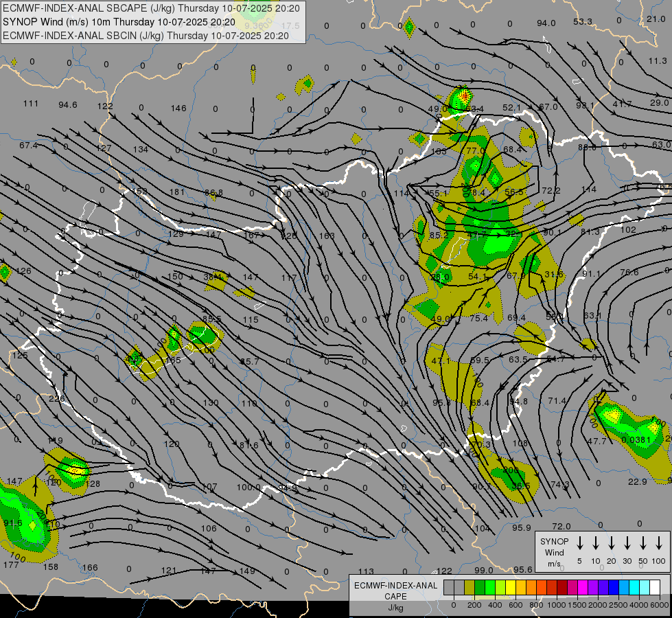
Task: Click the wind arrow above the 50 m/s label
Action: 643,543
